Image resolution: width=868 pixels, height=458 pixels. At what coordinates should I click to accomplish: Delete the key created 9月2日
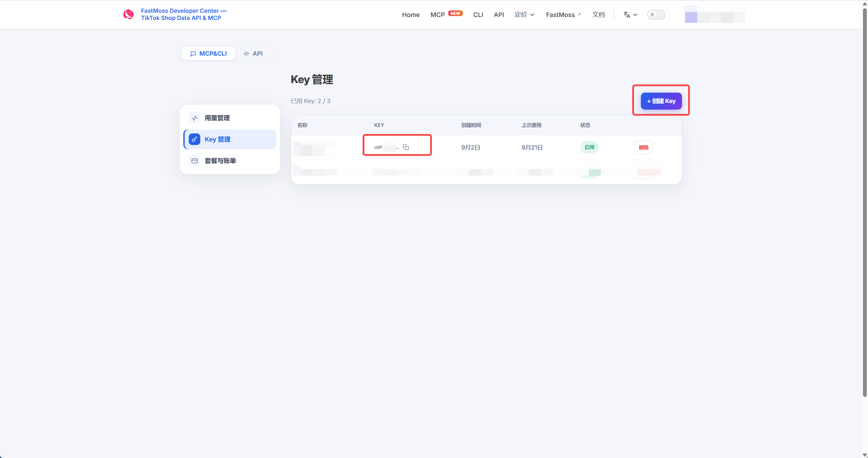643,147
